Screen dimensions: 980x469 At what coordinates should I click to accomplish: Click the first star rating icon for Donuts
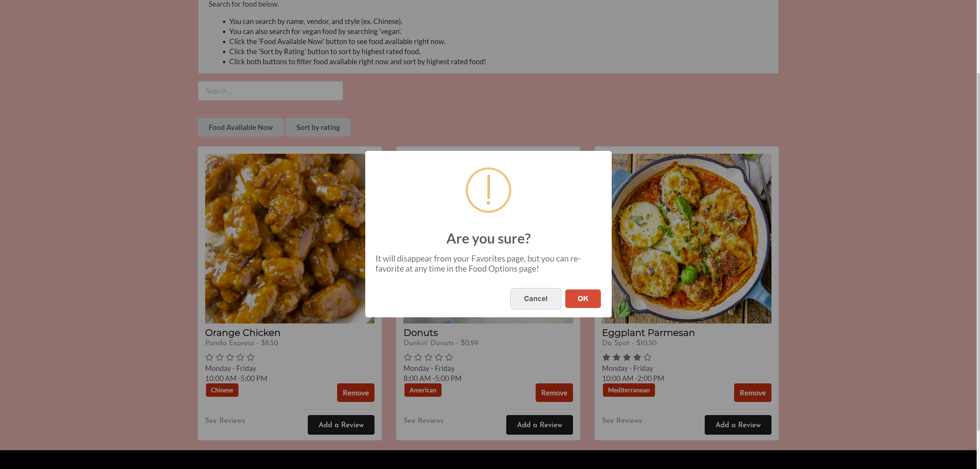pos(407,357)
